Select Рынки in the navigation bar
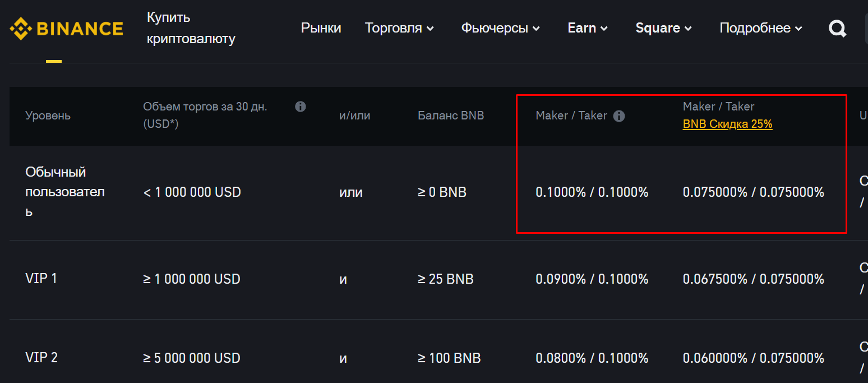868x383 pixels. [321, 28]
